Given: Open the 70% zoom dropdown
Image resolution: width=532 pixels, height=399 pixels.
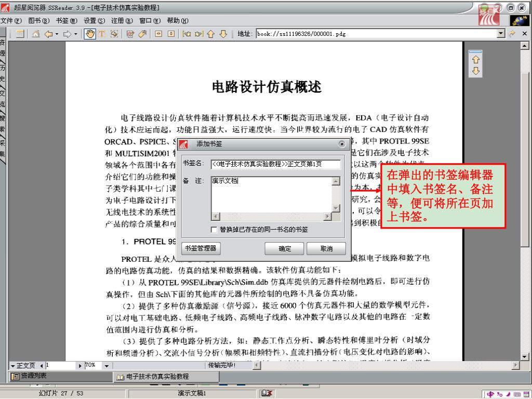Looking at the screenshot, I should click(107, 366).
